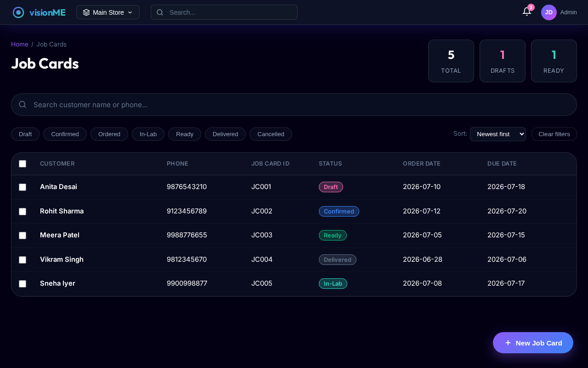Check the Rohit Sharma row checkbox

(x=23, y=212)
